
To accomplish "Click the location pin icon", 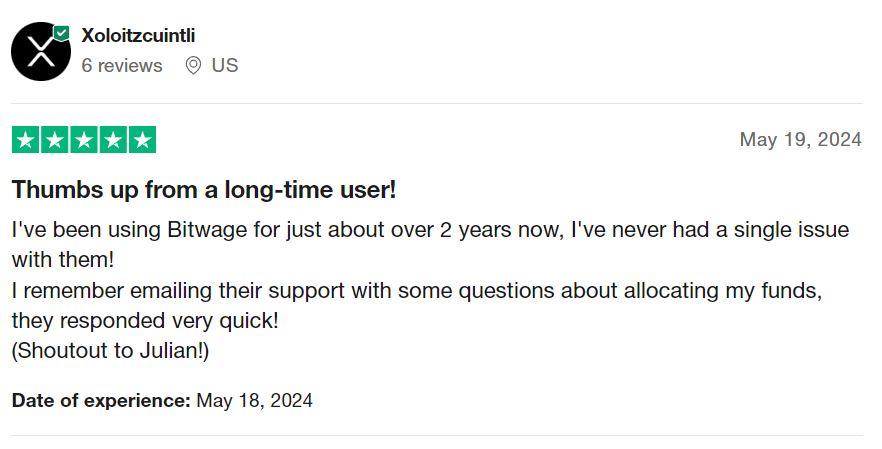I will point(193,66).
